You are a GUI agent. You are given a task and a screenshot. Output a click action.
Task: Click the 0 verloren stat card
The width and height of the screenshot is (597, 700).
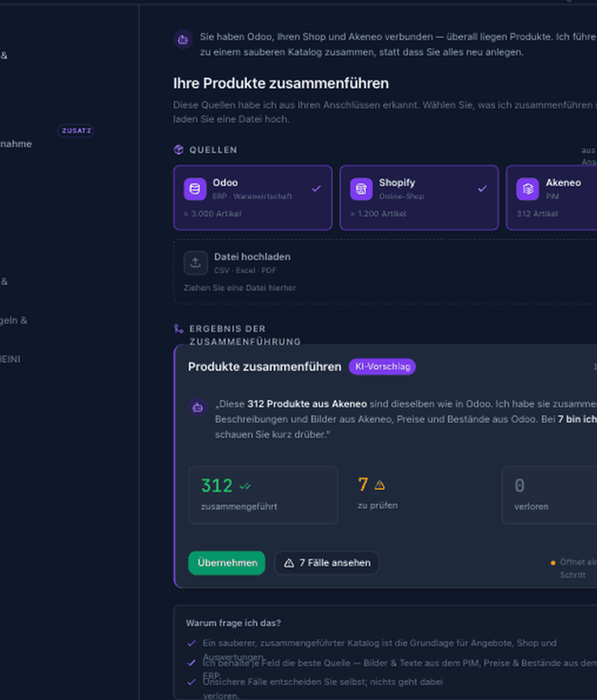[x=549, y=495]
